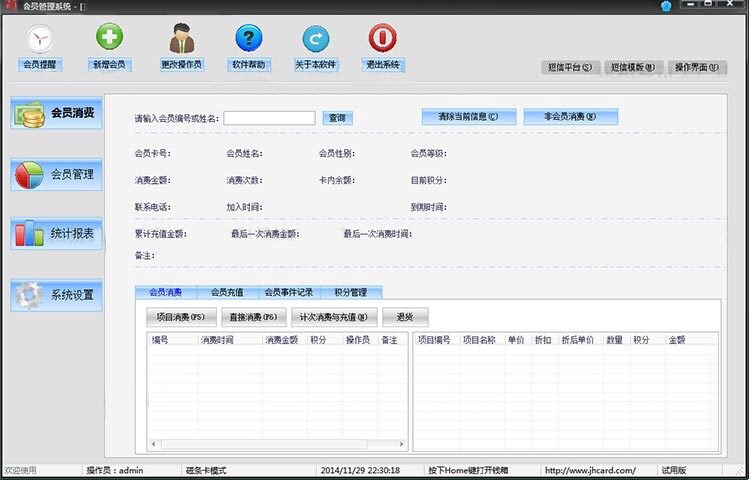Click 消费金额 column header
This screenshot has height=480, width=751.
point(284,340)
